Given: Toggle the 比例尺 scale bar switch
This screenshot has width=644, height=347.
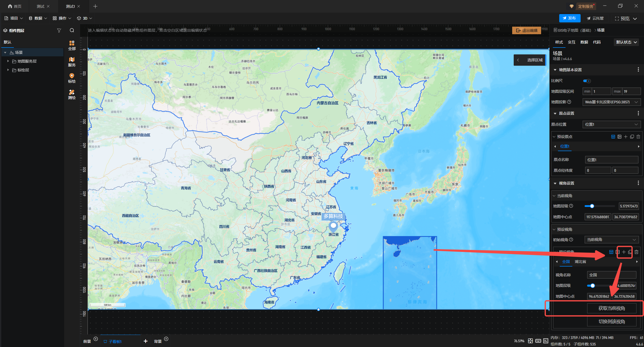Looking at the screenshot, I should (x=587, y=81).
